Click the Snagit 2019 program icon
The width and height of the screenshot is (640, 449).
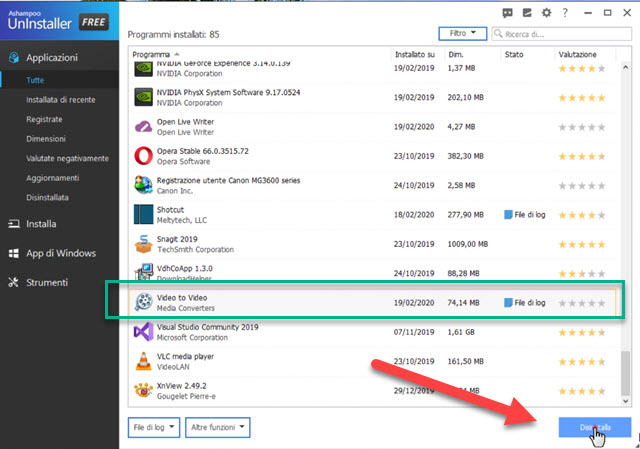tap(144, 244)
